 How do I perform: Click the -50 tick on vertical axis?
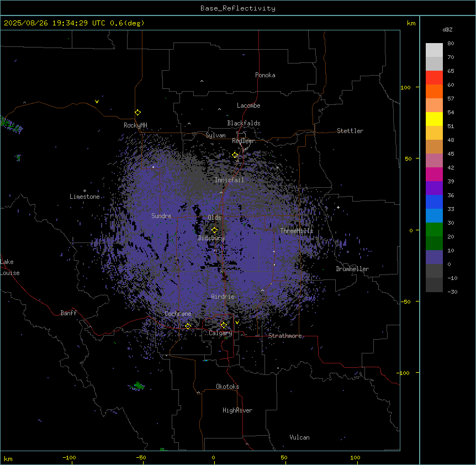[x=405, y=302]
